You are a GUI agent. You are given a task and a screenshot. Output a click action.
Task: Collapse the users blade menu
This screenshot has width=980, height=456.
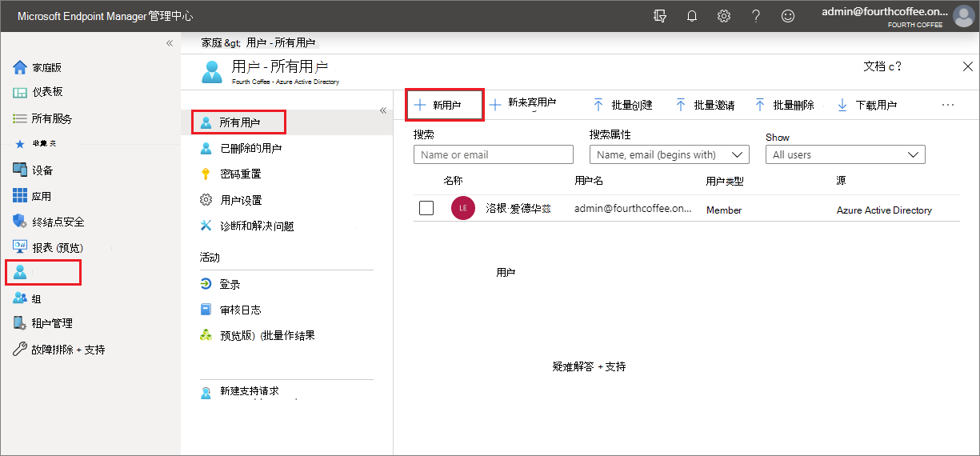(x=383, y=110)
